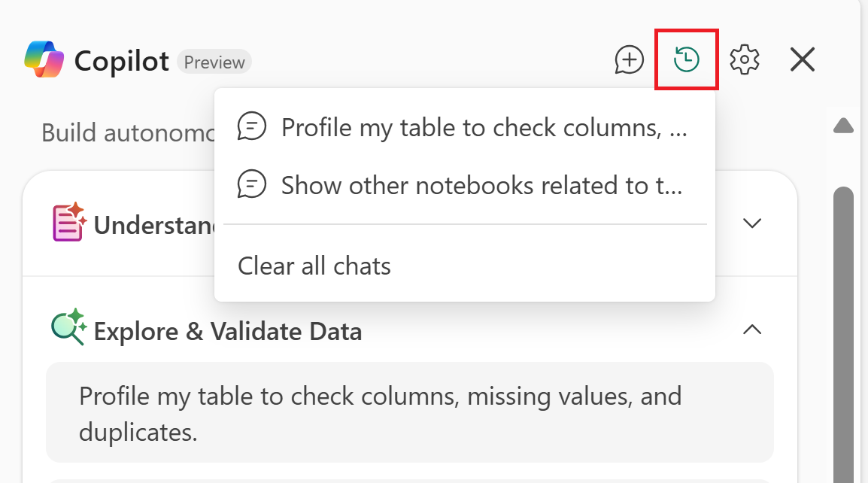Click the Copilot logo icon
Image resolution: width=868 pixels, height=483 pixels.
coord(44,60)
